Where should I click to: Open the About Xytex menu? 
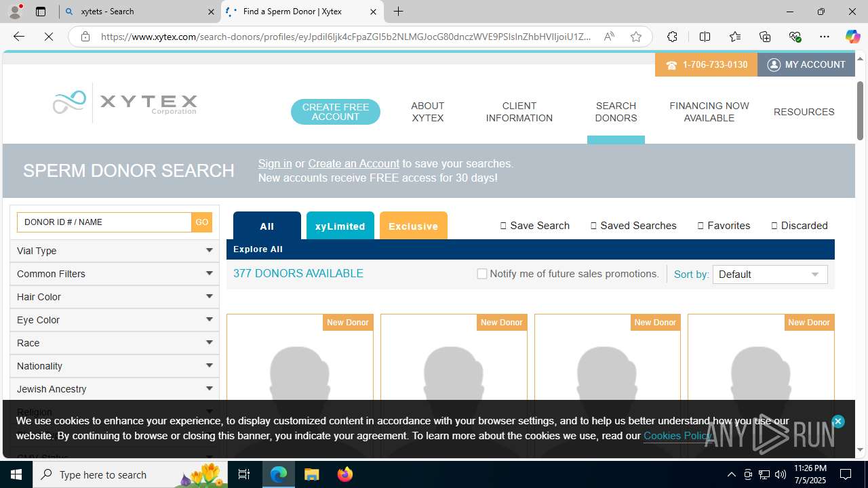coord(428,112)
